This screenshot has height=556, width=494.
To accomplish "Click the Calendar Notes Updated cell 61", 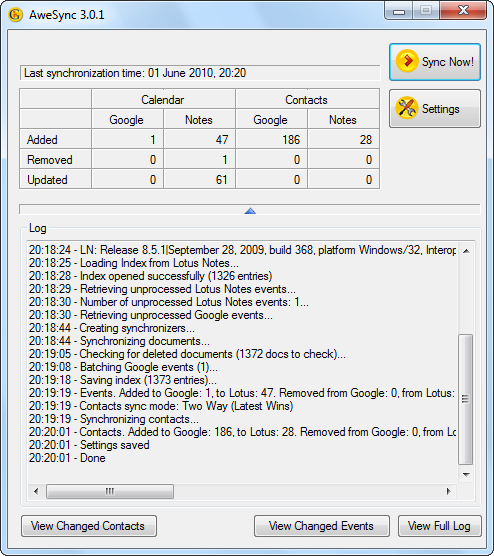I will [x=199, y=180].
